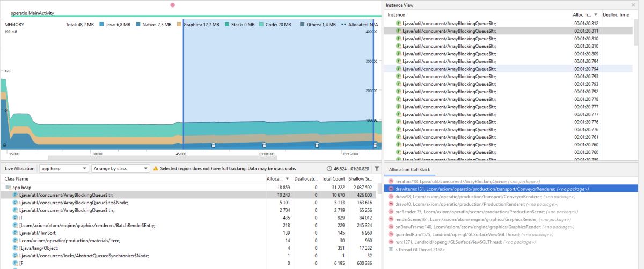Select guardedRun:1575 GLThread stack frame
The width and height of the screenshot is (644, 269).
click(511, 235)
